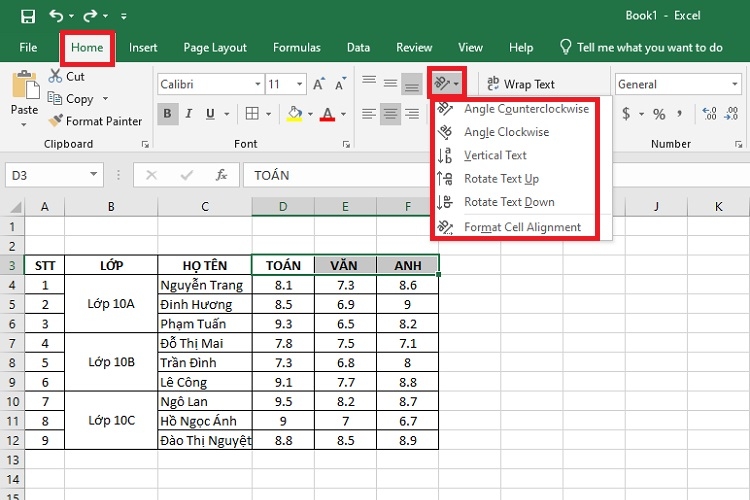
Task: Expand the Paste options arrow
Action: coord(24,125)
